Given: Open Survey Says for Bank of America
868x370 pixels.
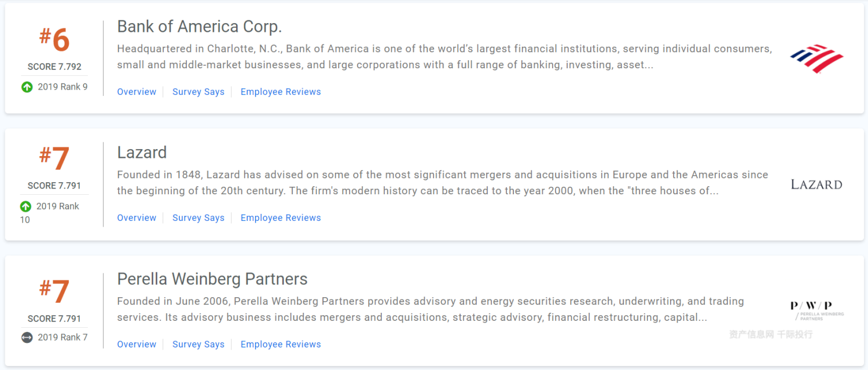Looking at the screenshot, I should click(x=198, y=92).
